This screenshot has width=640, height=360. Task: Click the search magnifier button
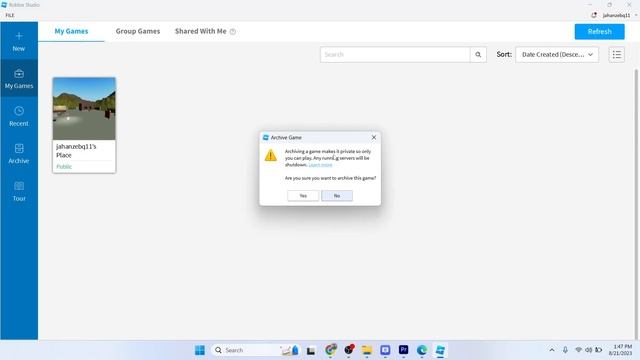click(478, 55)
